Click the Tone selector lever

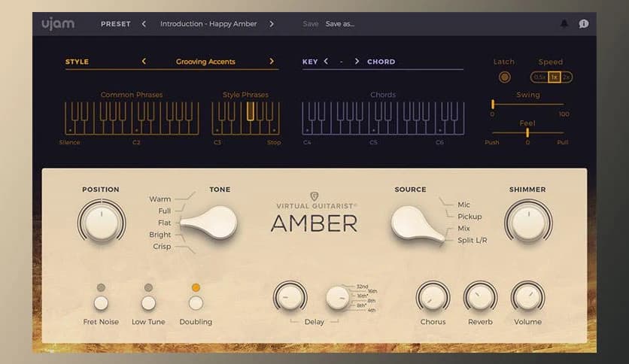(209, 223)
